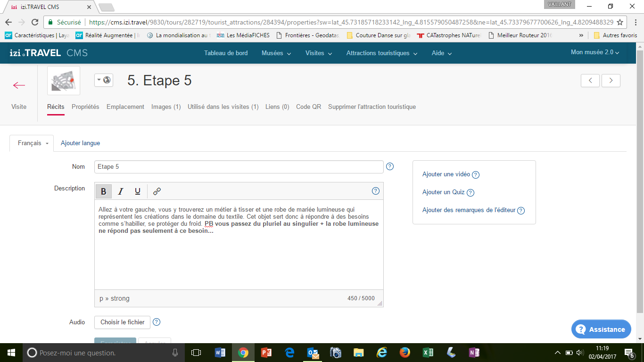Screen dimensions: 644x362
Task: Click the Ajouter un Quiz link
Action: coord(443,192)
